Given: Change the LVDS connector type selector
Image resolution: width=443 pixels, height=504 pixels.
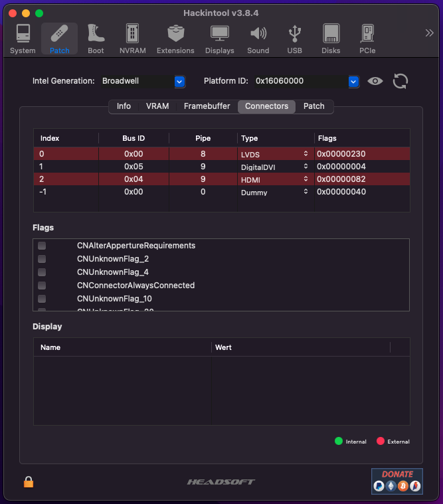Looking at the screenshot, I should 306,153.
